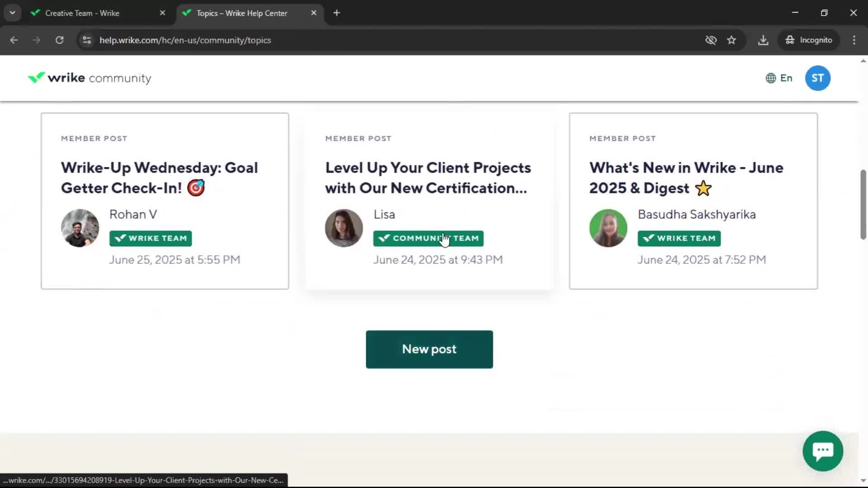
Task: Click the author name Lisa
Action: coord(384,214)
